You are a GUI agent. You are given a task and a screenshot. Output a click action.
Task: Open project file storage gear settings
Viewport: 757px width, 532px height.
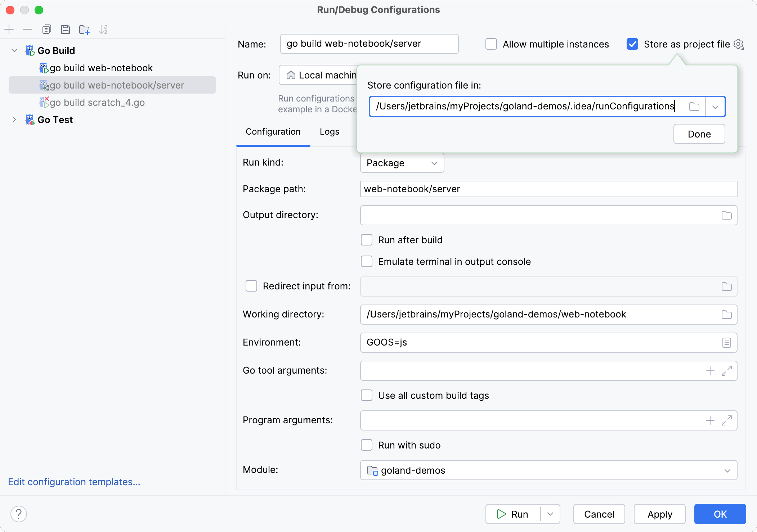point(739,44)
